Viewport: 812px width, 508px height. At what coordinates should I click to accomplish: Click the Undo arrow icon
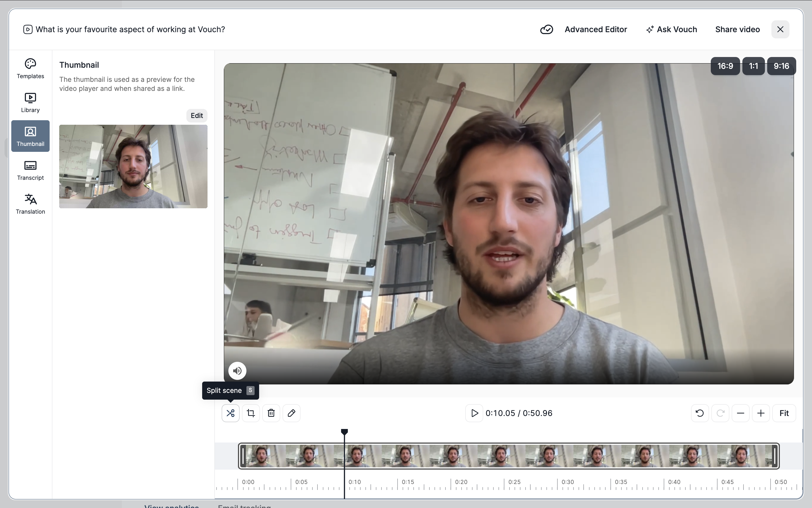pyautogui.click(x=700, y=413)
